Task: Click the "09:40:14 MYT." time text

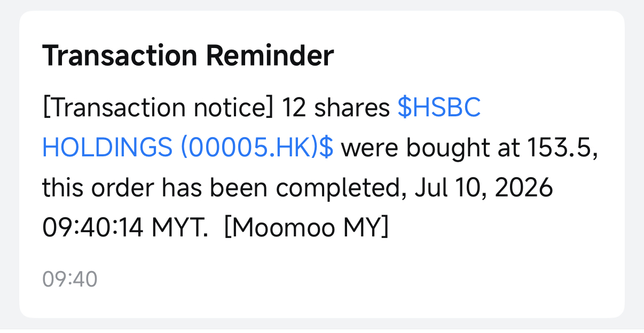Action: [126, 228]
